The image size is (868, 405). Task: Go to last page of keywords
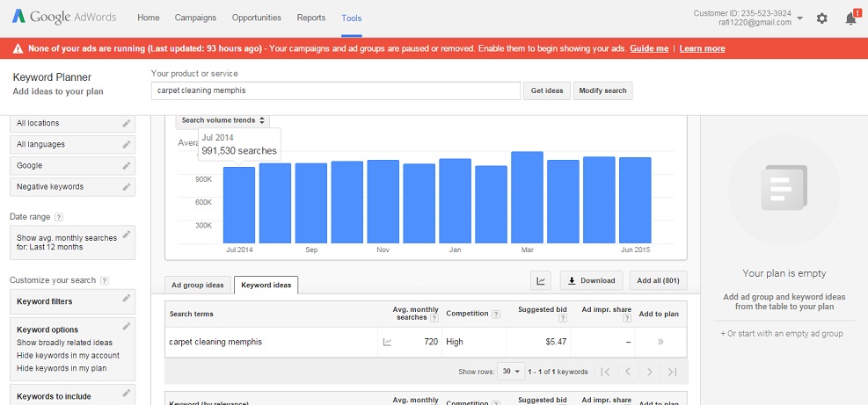[672, 372]
